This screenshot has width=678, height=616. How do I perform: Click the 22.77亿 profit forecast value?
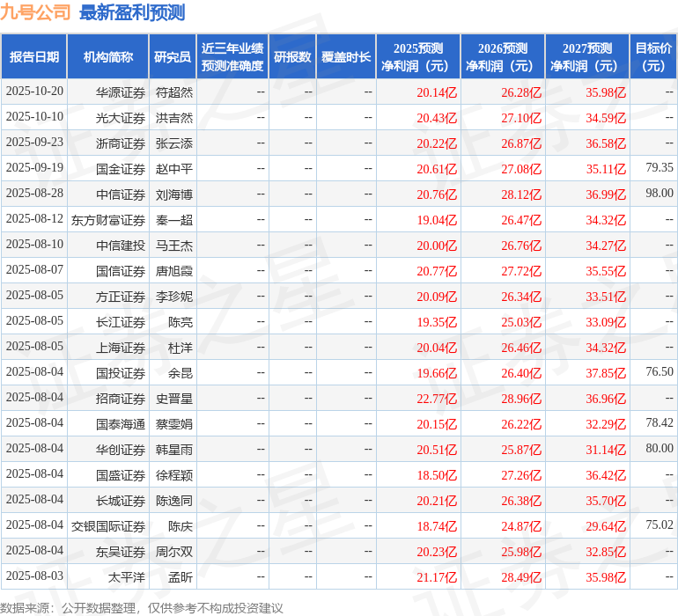click(x=437, y=399)
